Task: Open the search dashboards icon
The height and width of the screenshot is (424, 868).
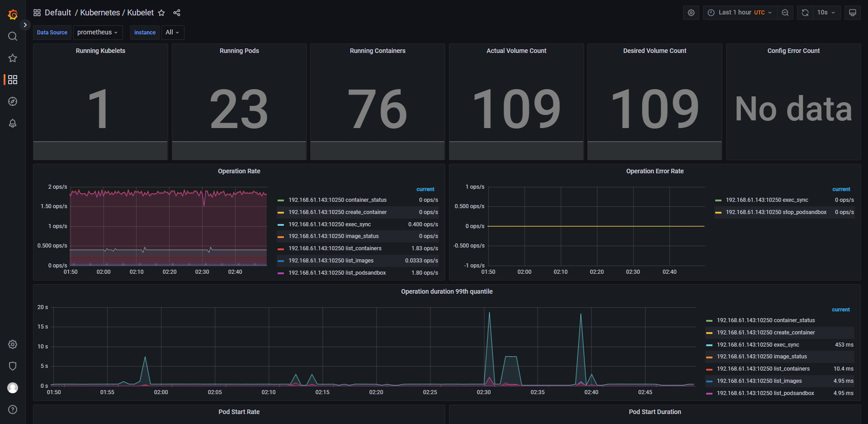Action: [x=13, y=36]
